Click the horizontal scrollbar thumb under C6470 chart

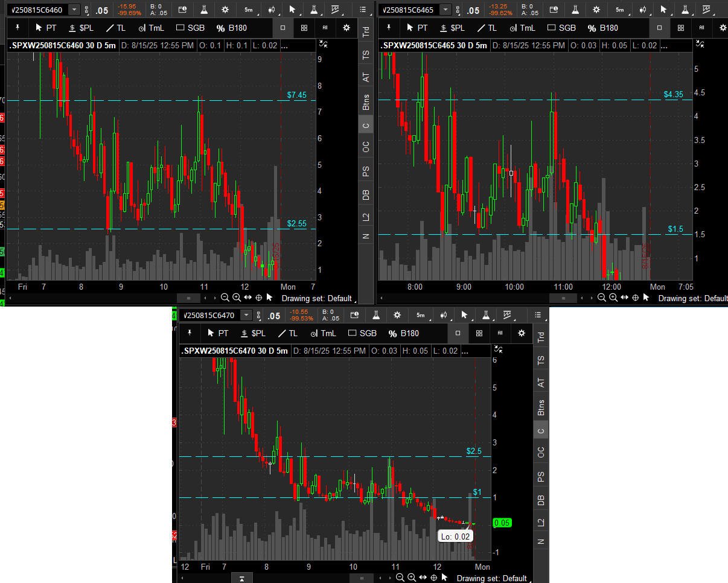pyautogui.click(x=362, y=578)
